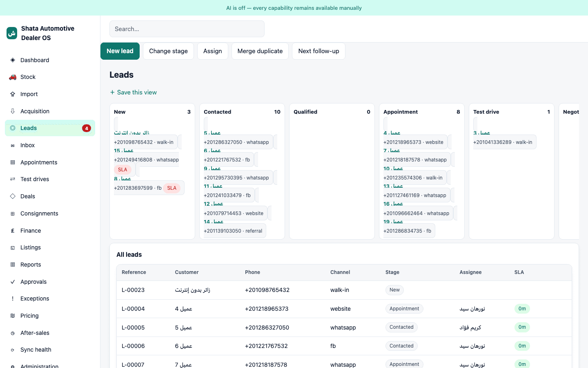The image size is (588, 368).
Task: Click the Import sidebar icon
Action: pyautogui.click(x=13, y=94)
